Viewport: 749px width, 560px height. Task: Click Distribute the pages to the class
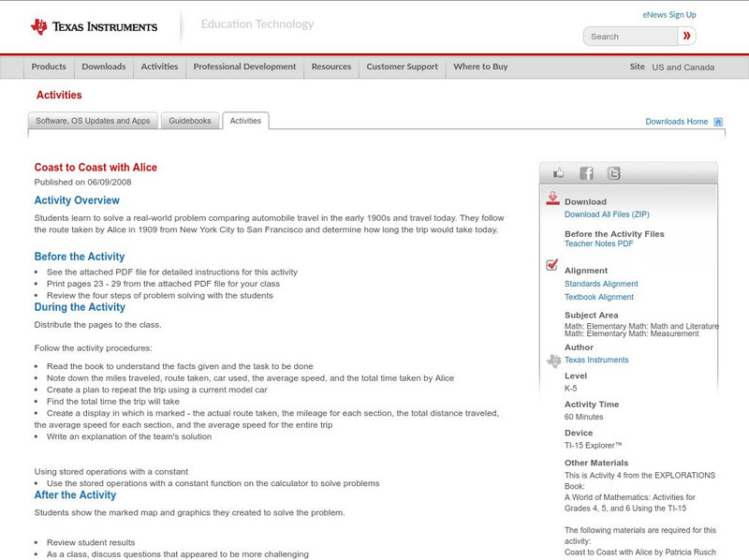[x=98, y=325]
